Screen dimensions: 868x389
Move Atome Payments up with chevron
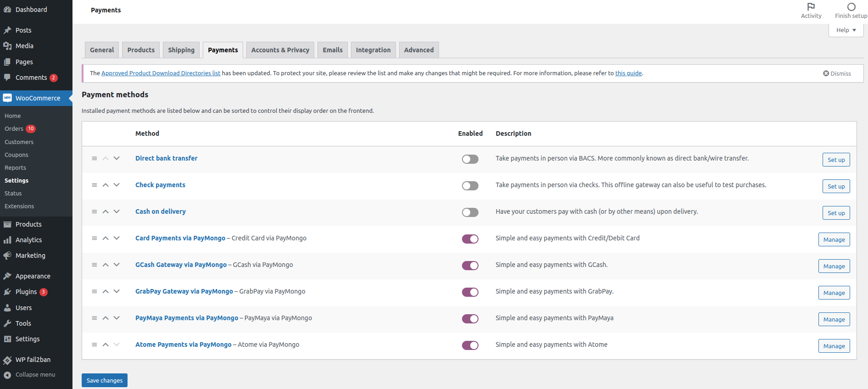coord(106,345)
